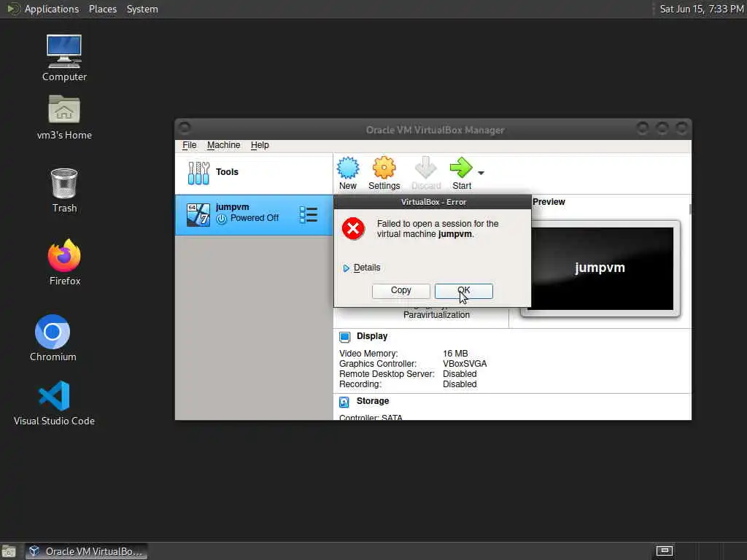Click the VirtualBox window menu button at title bar left

click(x=185, y=128)
